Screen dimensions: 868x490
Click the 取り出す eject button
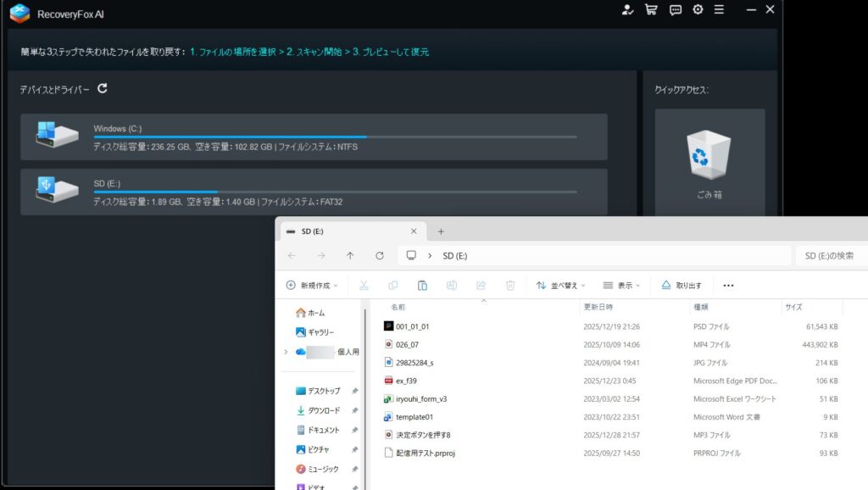click(682, 286)
